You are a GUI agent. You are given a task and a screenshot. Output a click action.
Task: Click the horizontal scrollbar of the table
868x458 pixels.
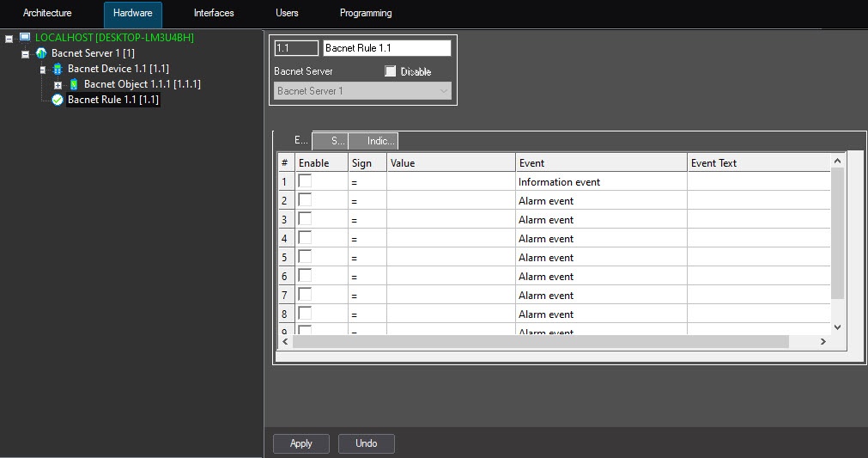click(540, 341)
